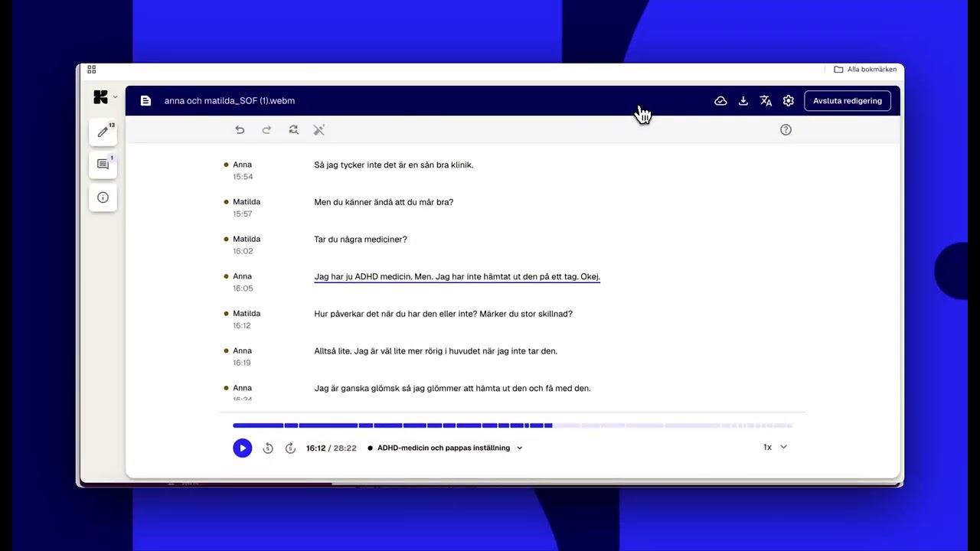
Task: Click the cloud save icon
Action: 720,101
